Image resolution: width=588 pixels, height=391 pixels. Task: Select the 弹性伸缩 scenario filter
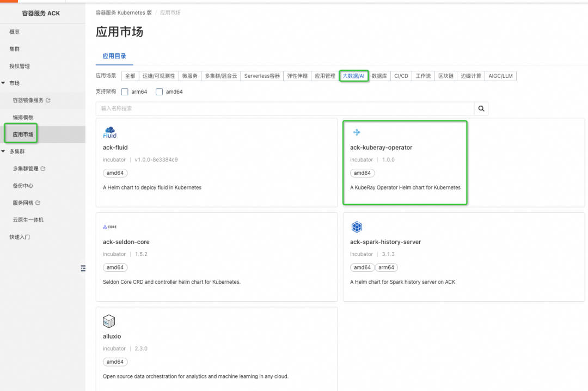(x=297, y=76)
